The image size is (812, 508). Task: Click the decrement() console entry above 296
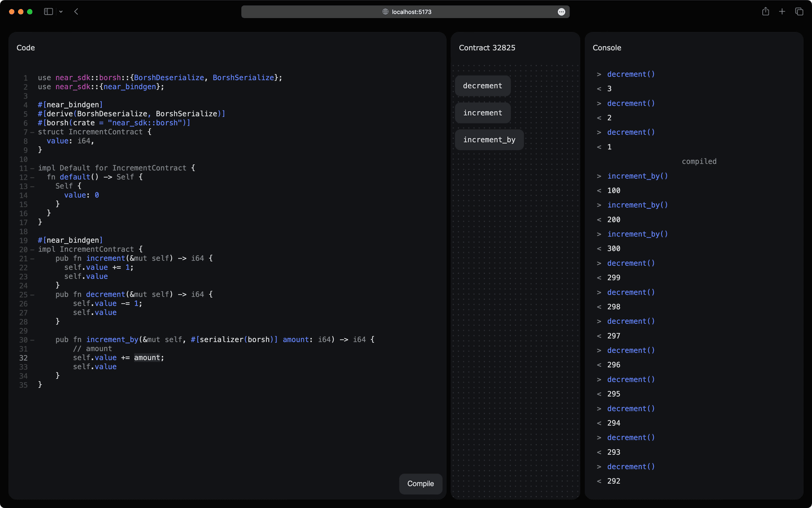[x=631, y=351]
